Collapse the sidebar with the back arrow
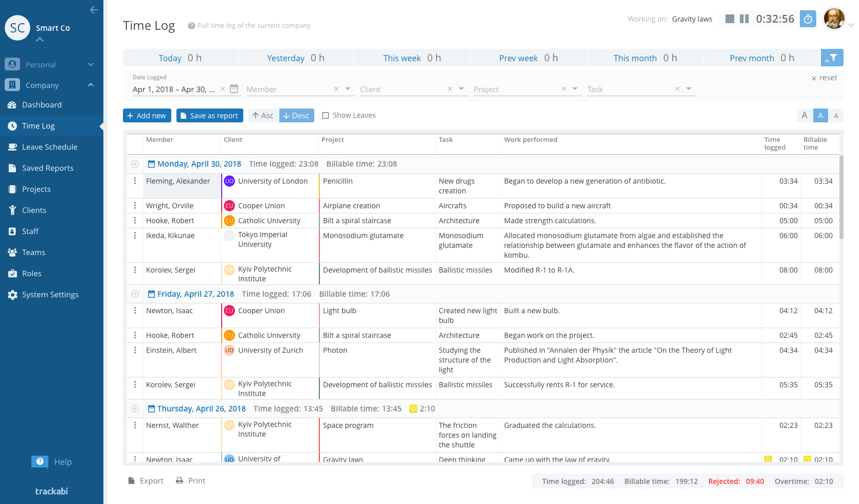 (94, 10)
